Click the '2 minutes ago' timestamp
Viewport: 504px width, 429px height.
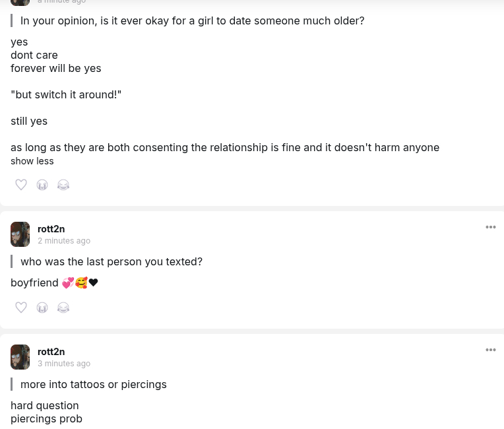[64, 241]
